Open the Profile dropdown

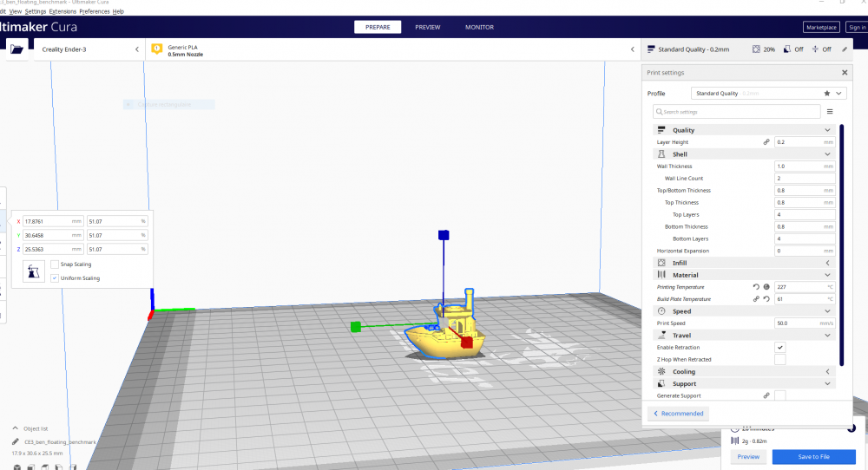coord(768,94)
